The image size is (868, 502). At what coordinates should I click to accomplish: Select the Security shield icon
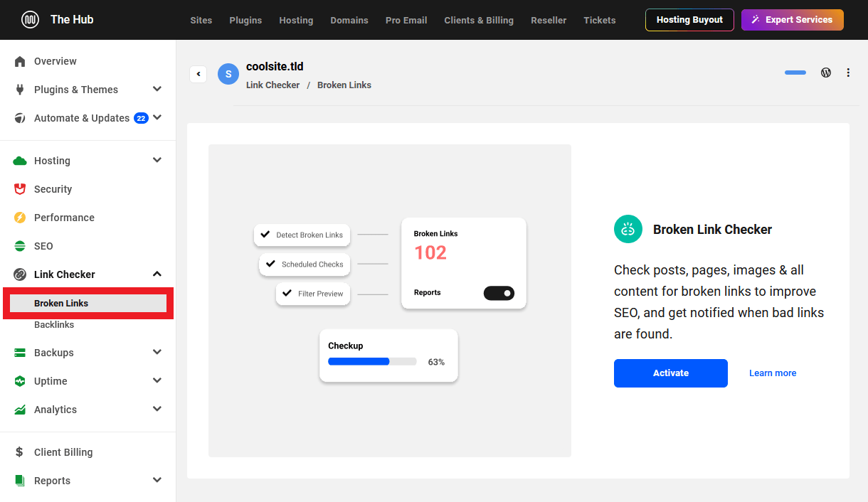[x=20, y=189]
